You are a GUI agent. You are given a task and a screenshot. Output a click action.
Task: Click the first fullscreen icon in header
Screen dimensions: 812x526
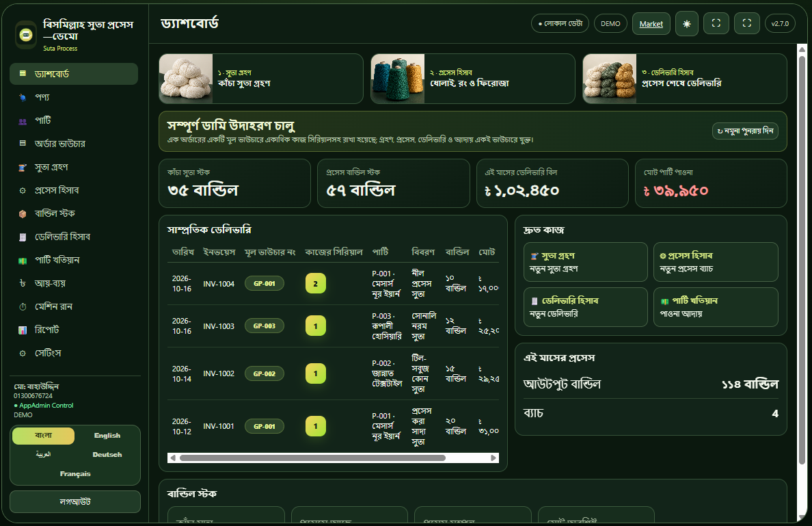(x=716, y=23)
